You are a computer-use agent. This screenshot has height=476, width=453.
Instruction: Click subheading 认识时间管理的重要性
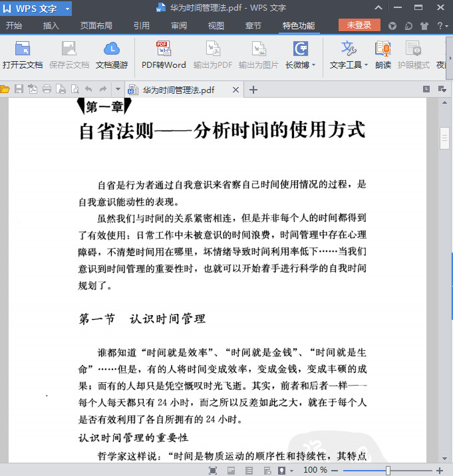(134, 437)
